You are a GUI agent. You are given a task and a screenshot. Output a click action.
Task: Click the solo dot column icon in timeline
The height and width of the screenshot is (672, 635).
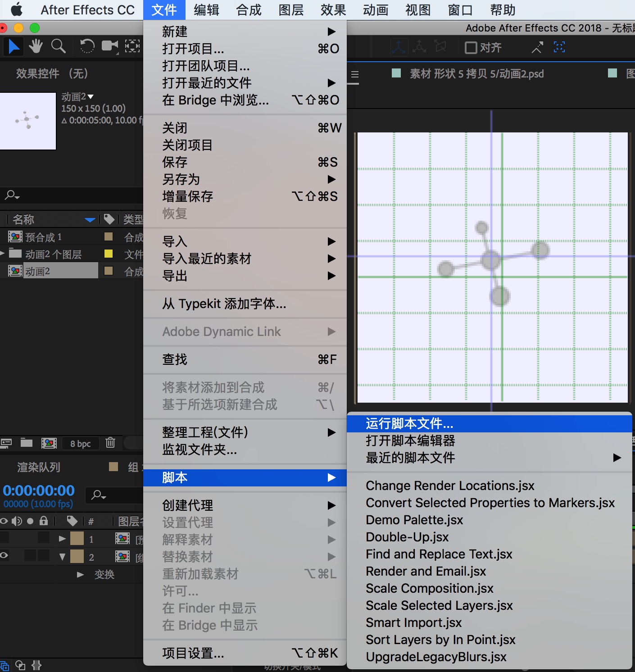click(x=30, y=522)
